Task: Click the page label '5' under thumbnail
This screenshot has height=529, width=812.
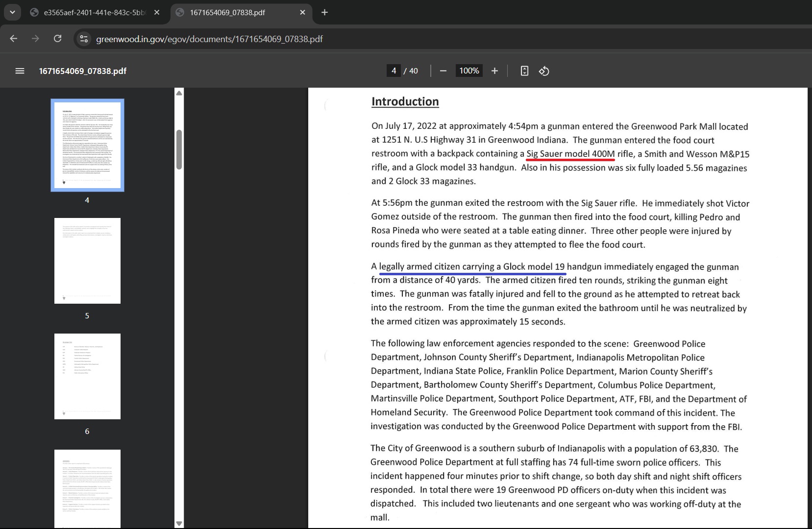Action: click(87, 315)
